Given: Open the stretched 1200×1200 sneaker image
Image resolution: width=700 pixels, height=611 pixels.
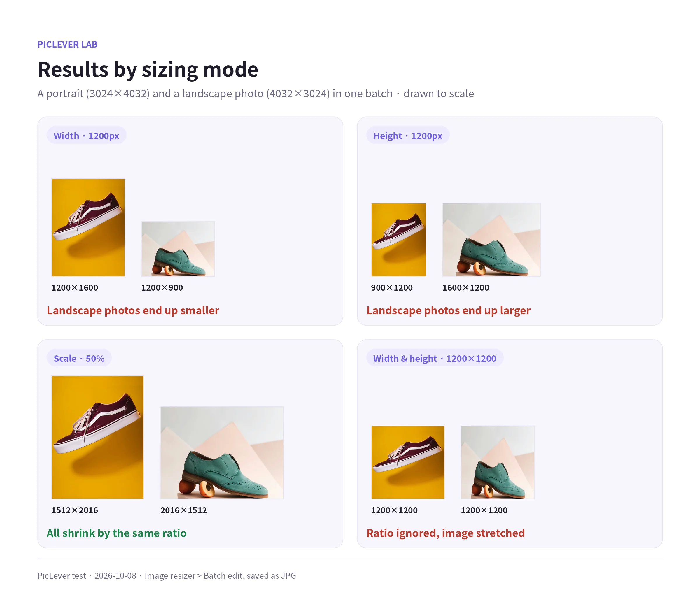Looking at the screenshot, I should pos(408,462).
